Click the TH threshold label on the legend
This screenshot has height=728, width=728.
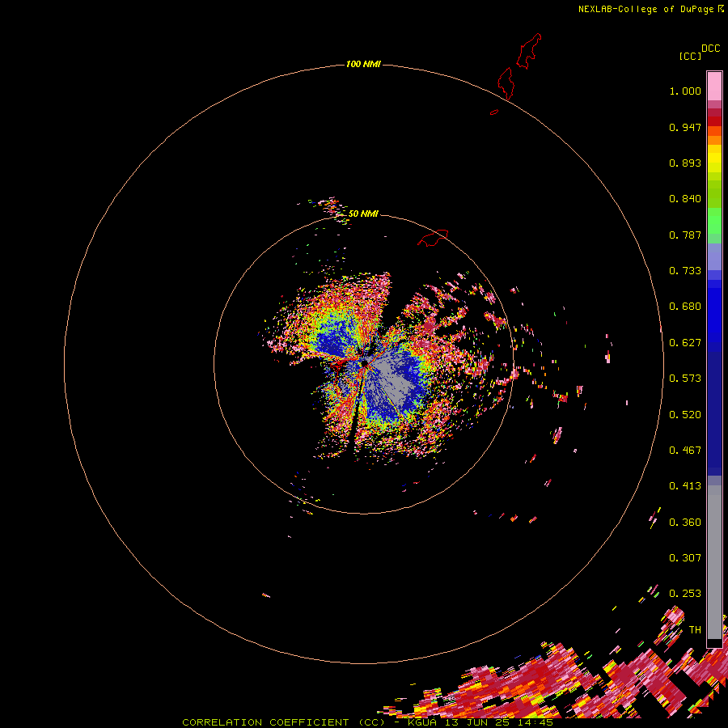(x=695, y=630)
